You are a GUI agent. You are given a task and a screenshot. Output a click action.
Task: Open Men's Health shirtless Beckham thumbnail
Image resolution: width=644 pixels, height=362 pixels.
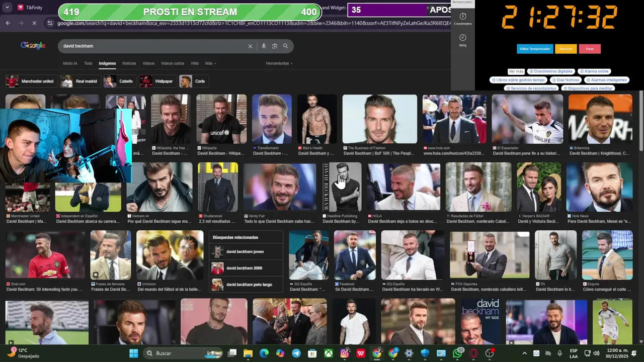tap(317, 119)
